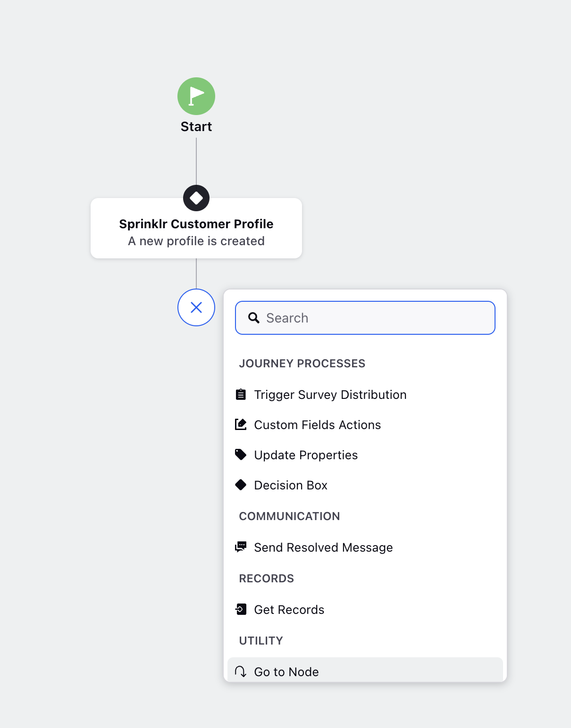Click the Get Records icon
The width and height of the screenshot is (571, 728).
(241, 609)
